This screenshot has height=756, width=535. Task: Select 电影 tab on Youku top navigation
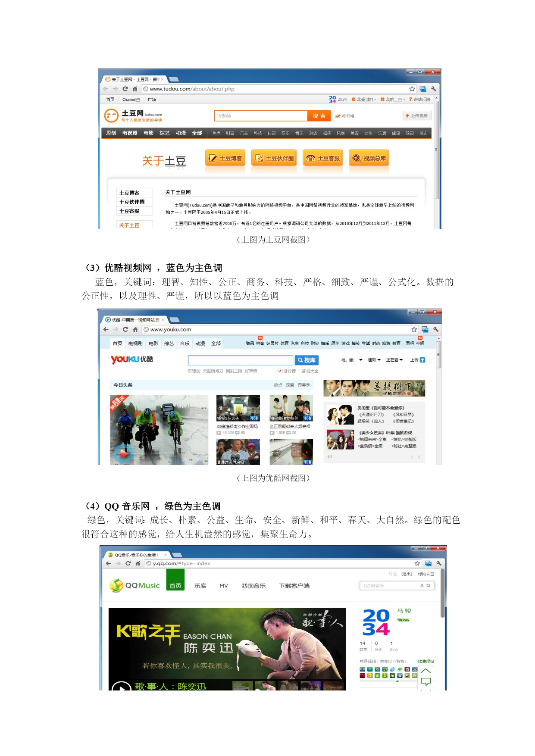pos(153,344)
